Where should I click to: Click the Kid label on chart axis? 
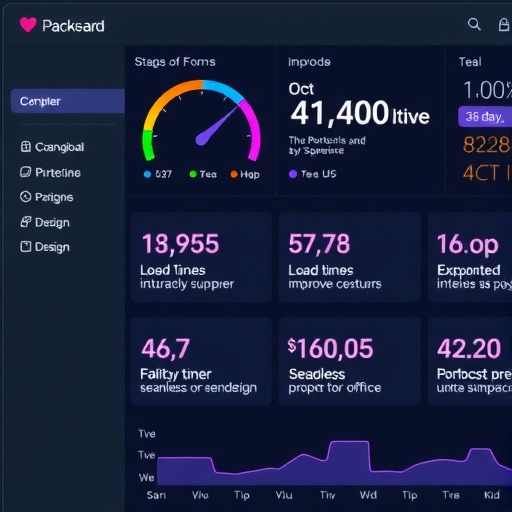click(x=492, y=495)
